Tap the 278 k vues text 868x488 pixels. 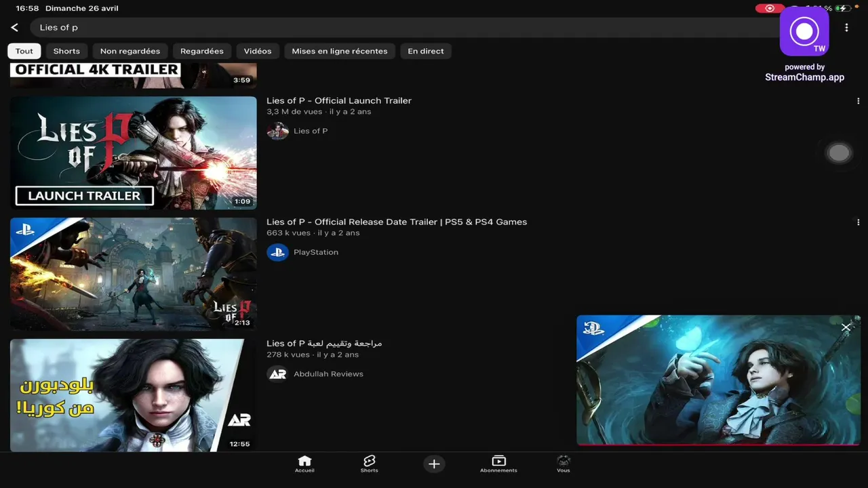(x=288, y=354)
